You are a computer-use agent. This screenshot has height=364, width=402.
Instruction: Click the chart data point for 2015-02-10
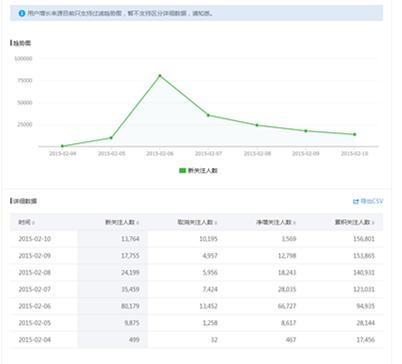click(x=355, y=134)
